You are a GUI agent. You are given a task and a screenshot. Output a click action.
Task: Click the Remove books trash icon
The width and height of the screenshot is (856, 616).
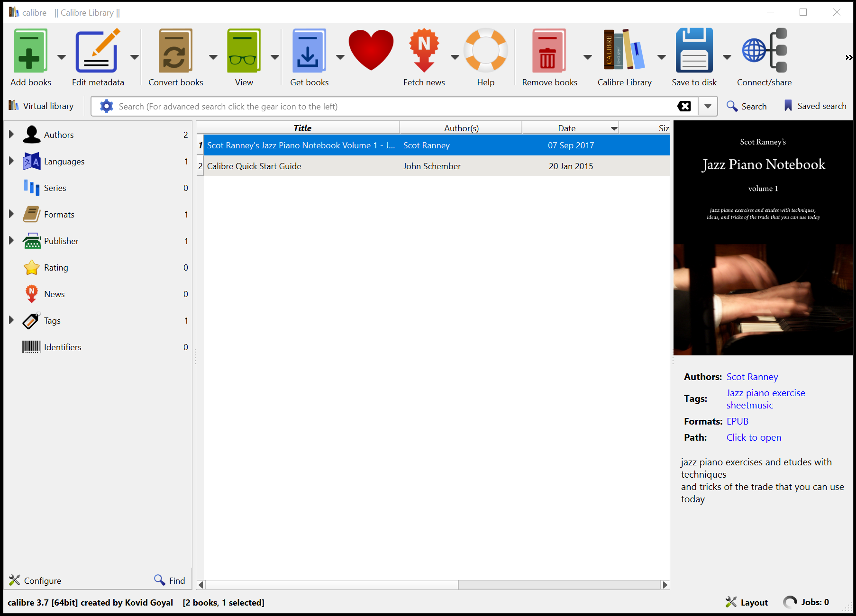tap(549, 51)
